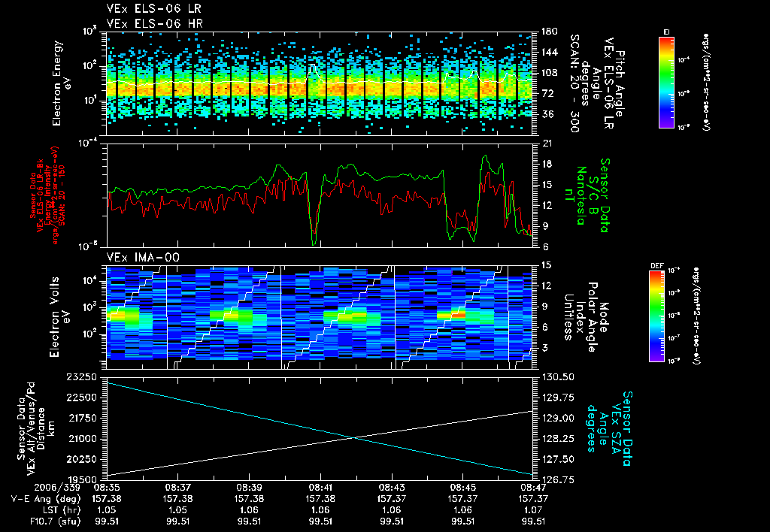Click the 21000 altitude axis tick
The width and height of the screenshot is (770, 532).
[x=81, y=439]
